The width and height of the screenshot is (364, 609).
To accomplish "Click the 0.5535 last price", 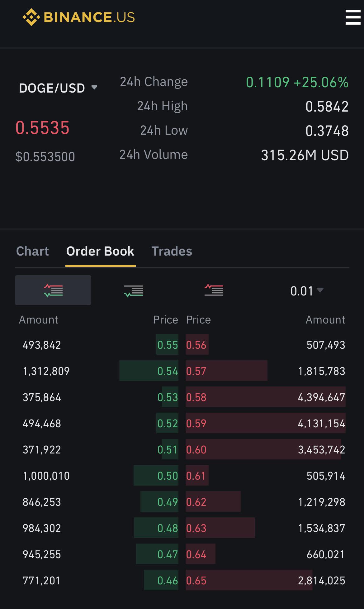I will coord(43,128).
